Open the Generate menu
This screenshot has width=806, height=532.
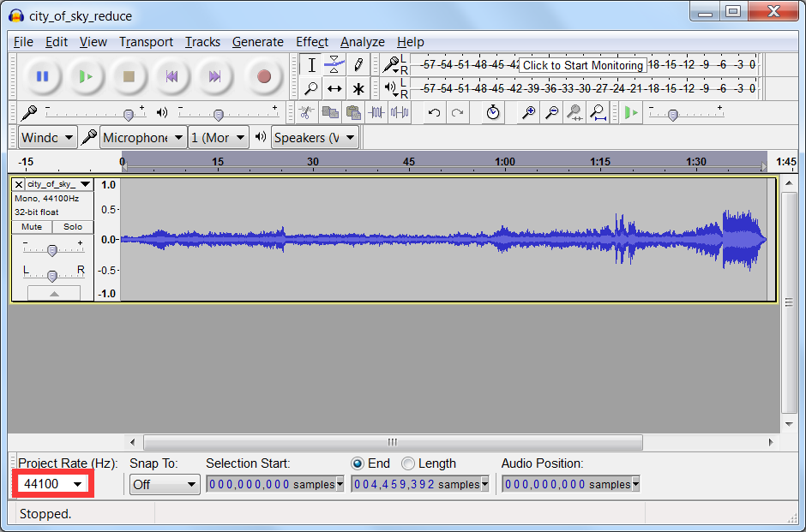click(x=257, y=42)
